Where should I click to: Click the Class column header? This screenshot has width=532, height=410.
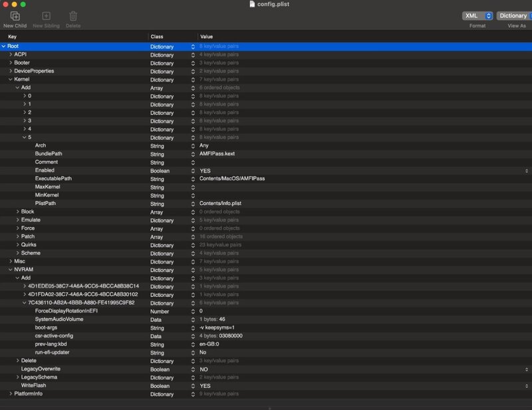[x=157, y=36]
